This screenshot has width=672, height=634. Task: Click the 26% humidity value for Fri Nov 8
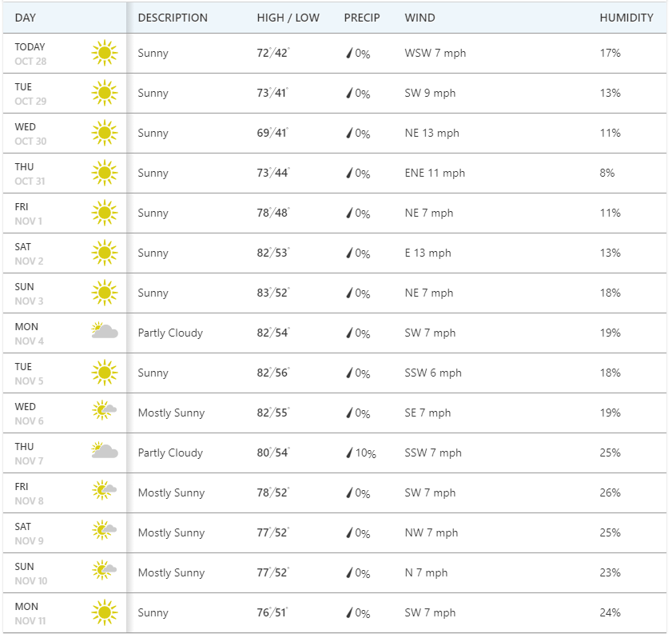[x=610, y=493]
